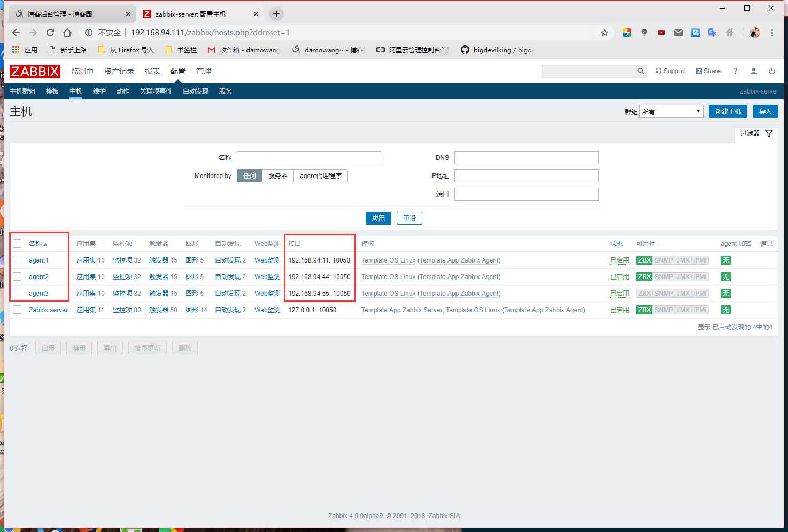Switch to 博客后台管理 browser tab
788x532 pixels.
point(71,14)
